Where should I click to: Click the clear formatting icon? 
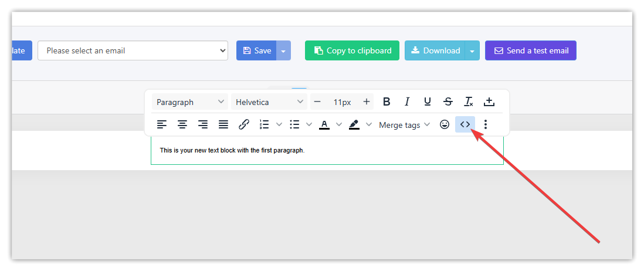pyautogui.click(x=469, y=101)
